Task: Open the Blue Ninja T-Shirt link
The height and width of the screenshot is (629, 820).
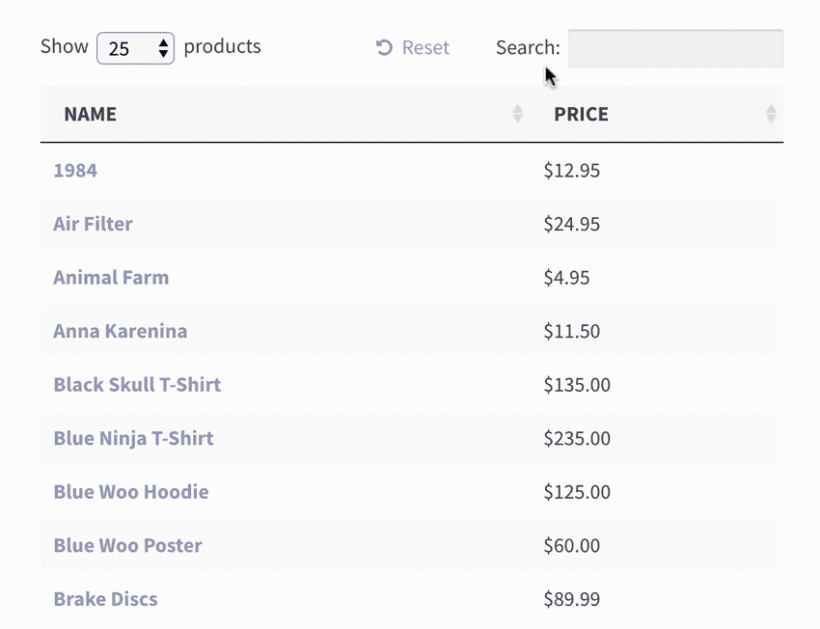Action: pyautogui.click(x=133, y=438)
